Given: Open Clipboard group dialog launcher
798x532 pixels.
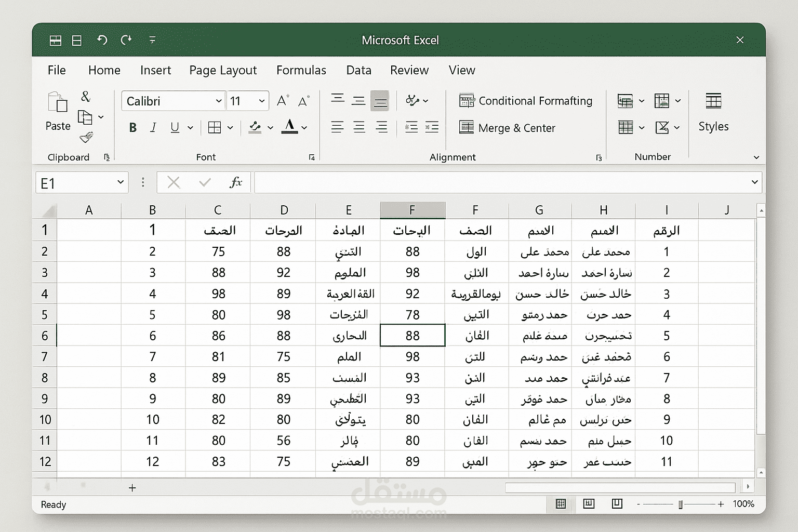Looking at the screenshot, I should 107,157.
